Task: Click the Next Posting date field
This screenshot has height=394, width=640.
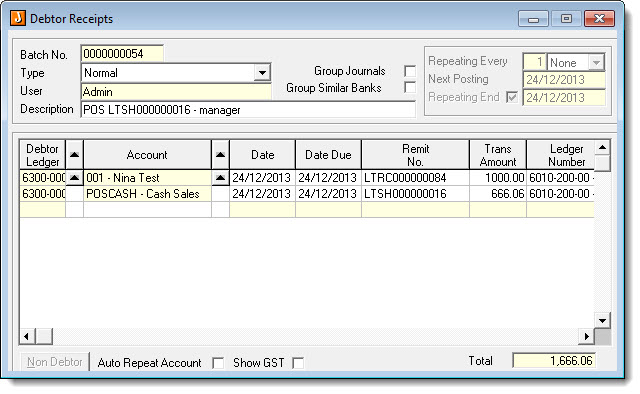Action: [564, 80]
